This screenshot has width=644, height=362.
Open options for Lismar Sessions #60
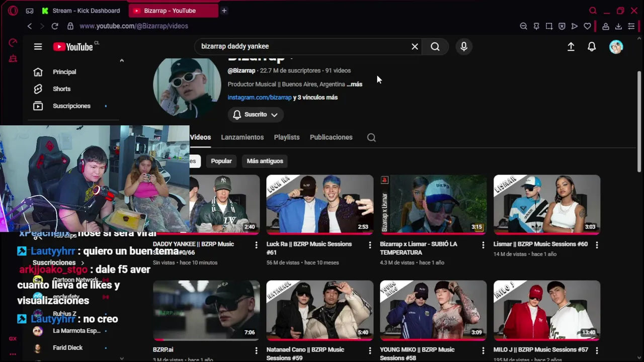coord(597,245)
